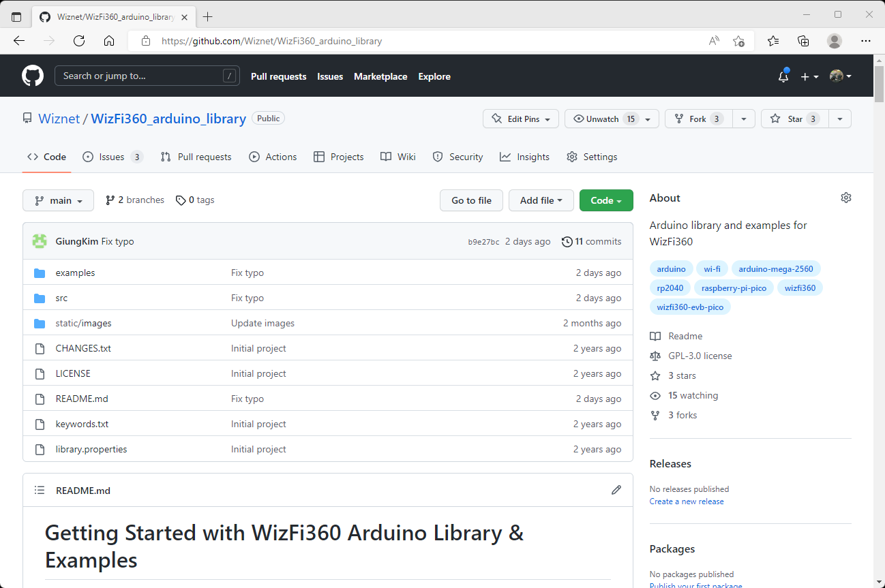Open the Wiznet owner link
Image resolution: width=885 pixels, height=588 pixels.
pyautogui.click(x=59, y=119)
